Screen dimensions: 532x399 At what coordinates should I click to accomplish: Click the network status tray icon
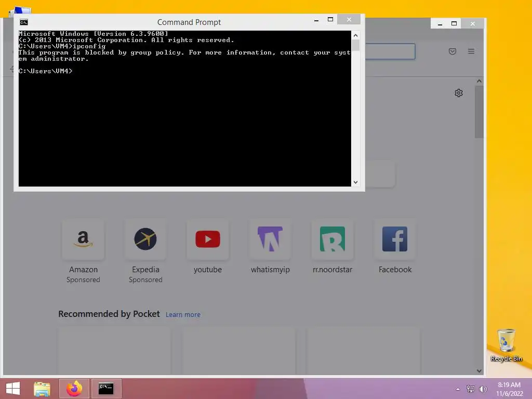[471, 389]
